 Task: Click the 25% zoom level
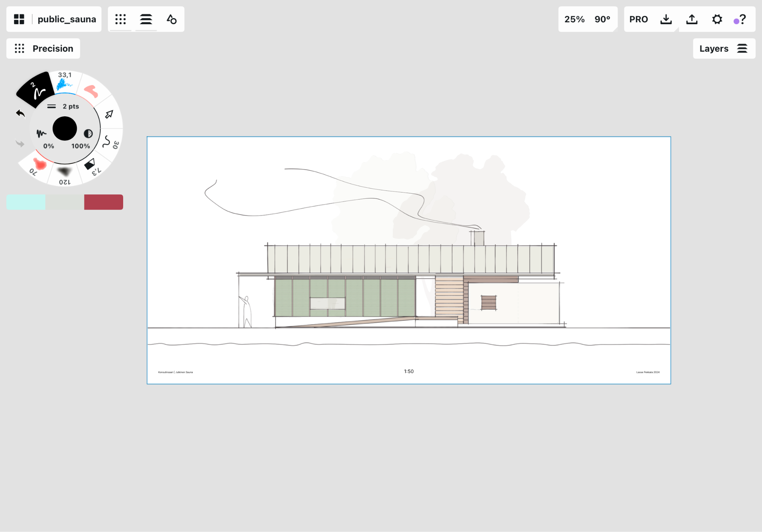coord(574,19)
